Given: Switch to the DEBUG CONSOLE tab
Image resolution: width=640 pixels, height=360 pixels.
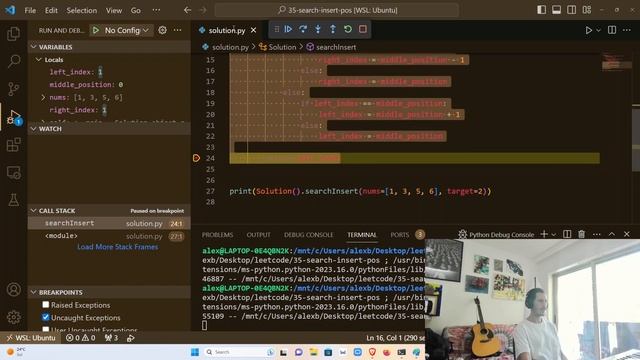Looking at the screenshot, I should [x=309, y=235].
